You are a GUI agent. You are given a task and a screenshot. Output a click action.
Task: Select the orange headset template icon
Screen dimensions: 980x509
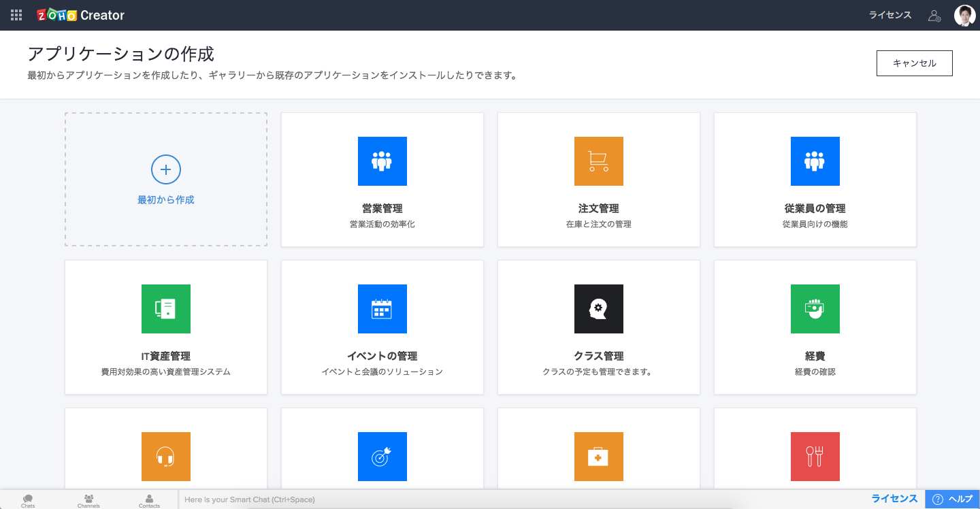click(166, 457)
